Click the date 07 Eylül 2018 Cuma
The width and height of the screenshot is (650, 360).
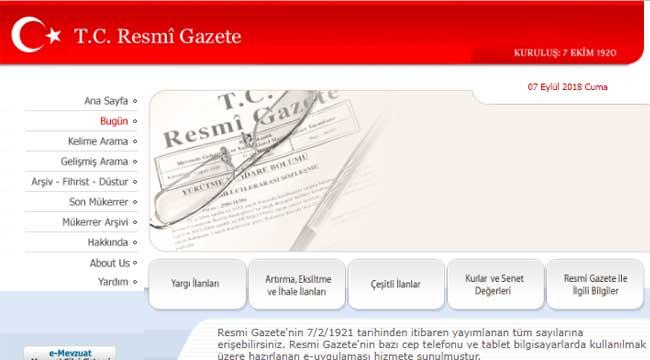point(568,87)
